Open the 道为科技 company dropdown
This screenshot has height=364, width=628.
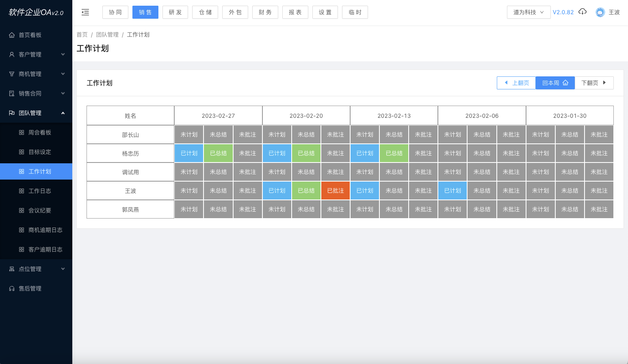coord(528,12)
